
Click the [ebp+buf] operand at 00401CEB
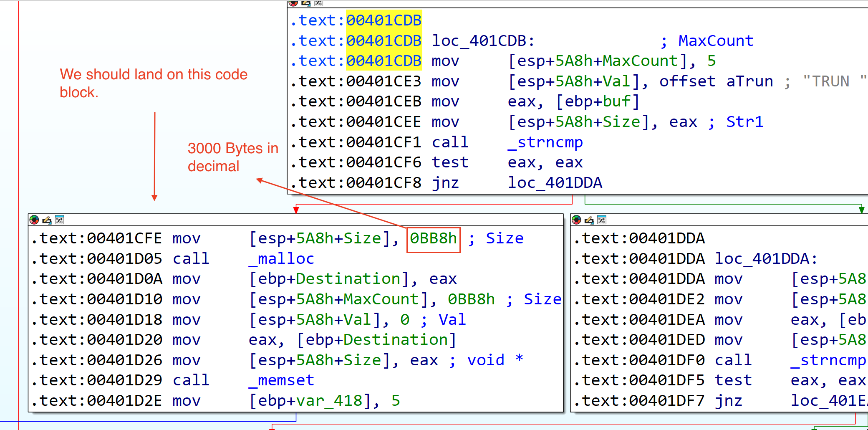pos(597,101)
